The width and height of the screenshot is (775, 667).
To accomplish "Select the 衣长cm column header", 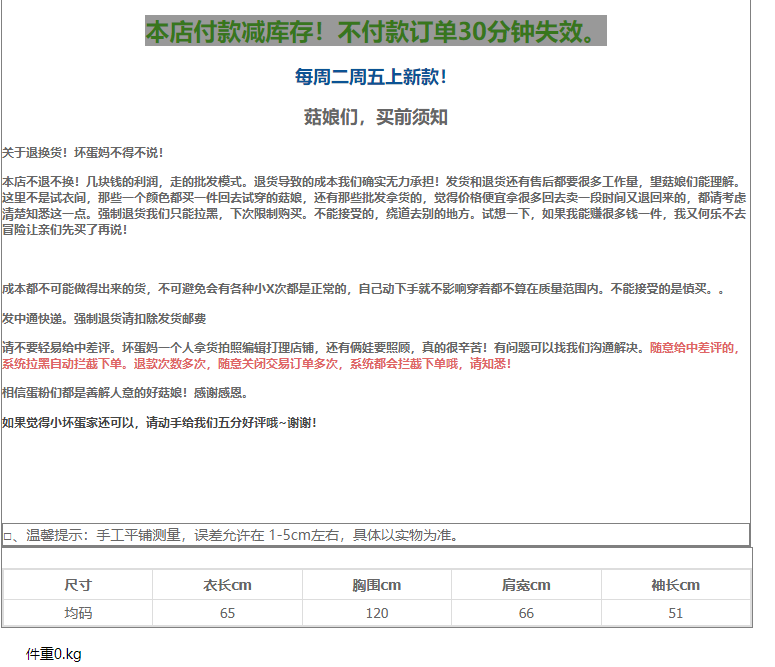I will (x=227, y=585).
